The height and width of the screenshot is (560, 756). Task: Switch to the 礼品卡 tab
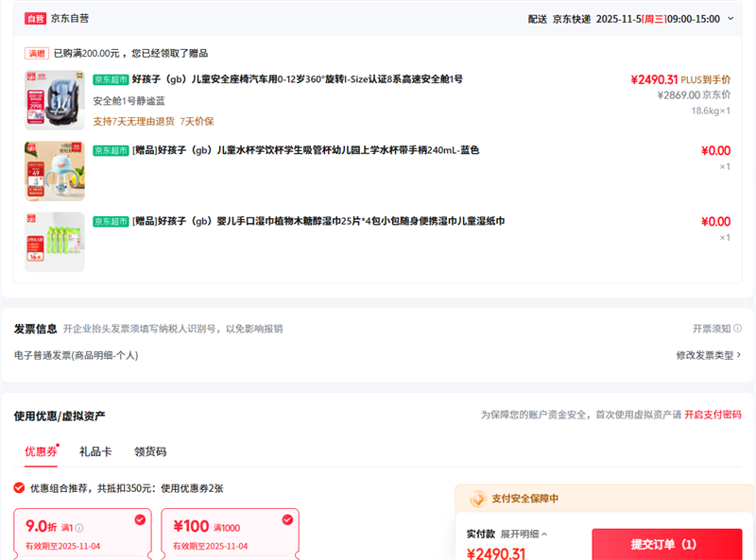click(95, 451)
